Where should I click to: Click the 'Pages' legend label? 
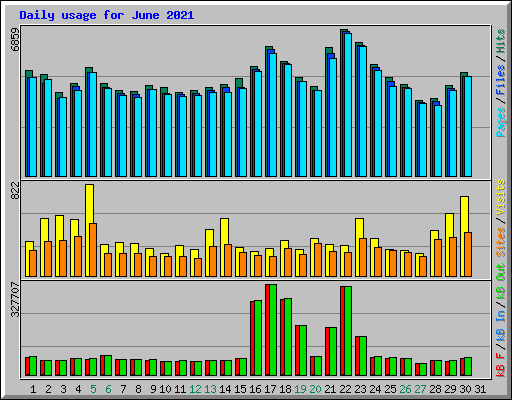501,122
